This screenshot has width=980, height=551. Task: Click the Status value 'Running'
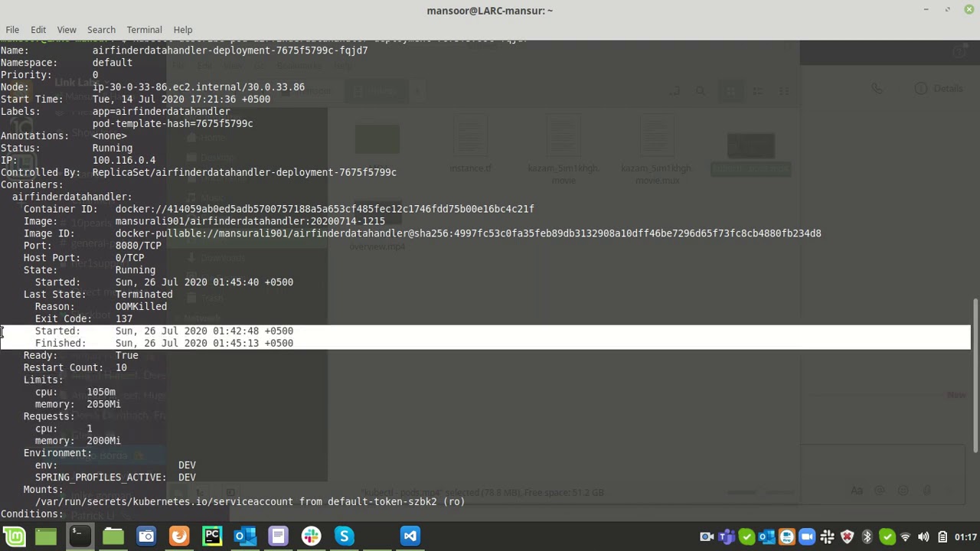tap(113, 148)
